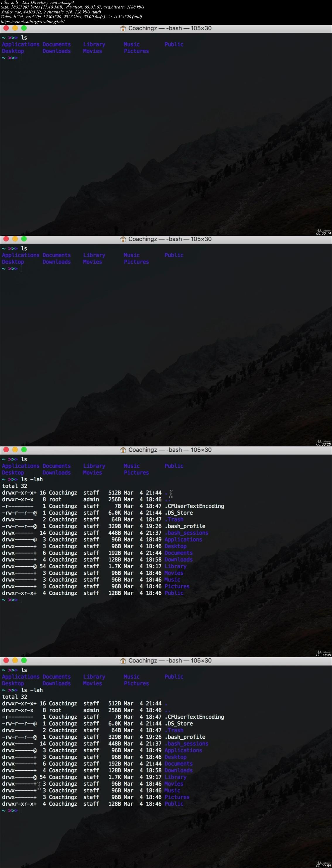Click '.DS_Store' in the 00:00:40 frame
This screenshot has width=332, height=868.
click(179, 513)
